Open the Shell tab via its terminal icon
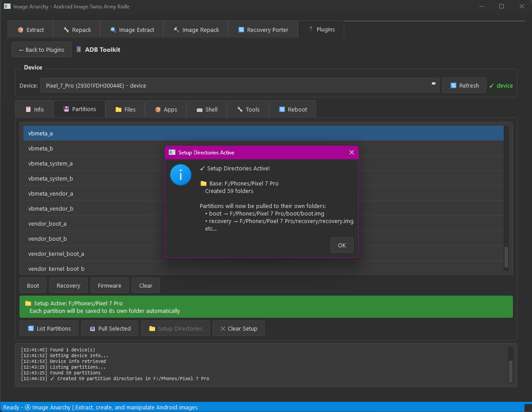The width and height of the screenshot is (532, 412). click(x=199, y=109)
